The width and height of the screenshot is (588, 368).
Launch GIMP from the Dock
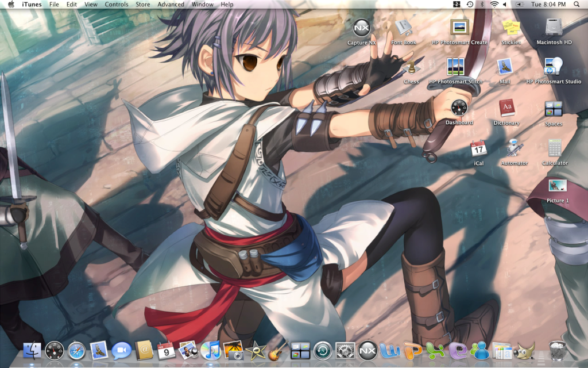point(524,351)
